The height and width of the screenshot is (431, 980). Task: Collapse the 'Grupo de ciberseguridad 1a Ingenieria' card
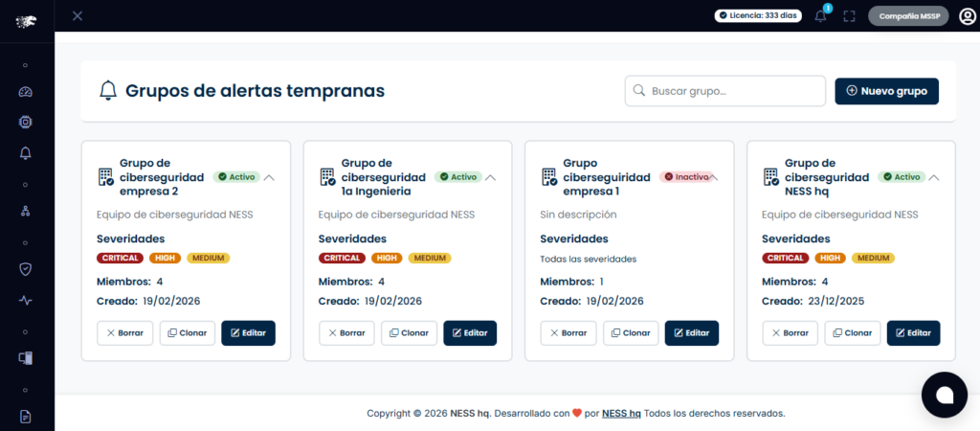(x=491, y=177)
